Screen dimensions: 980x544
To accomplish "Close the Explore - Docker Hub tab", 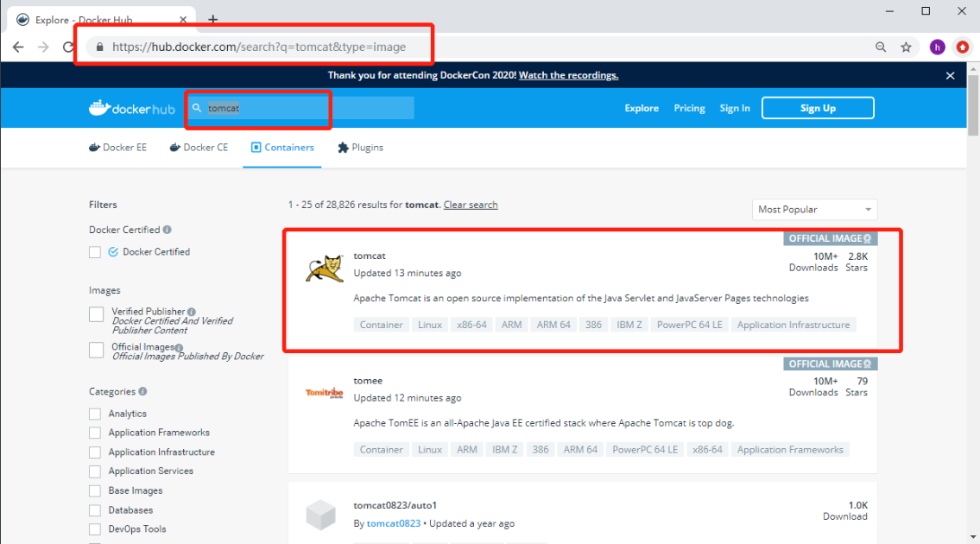I will pyautogui.click(x=183, y=19).
